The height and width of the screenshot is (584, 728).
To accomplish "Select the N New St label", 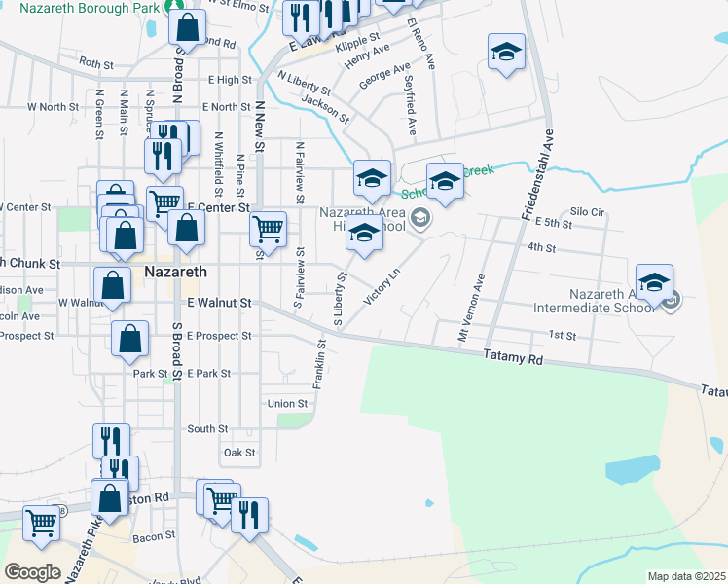I will pos(260,127).
